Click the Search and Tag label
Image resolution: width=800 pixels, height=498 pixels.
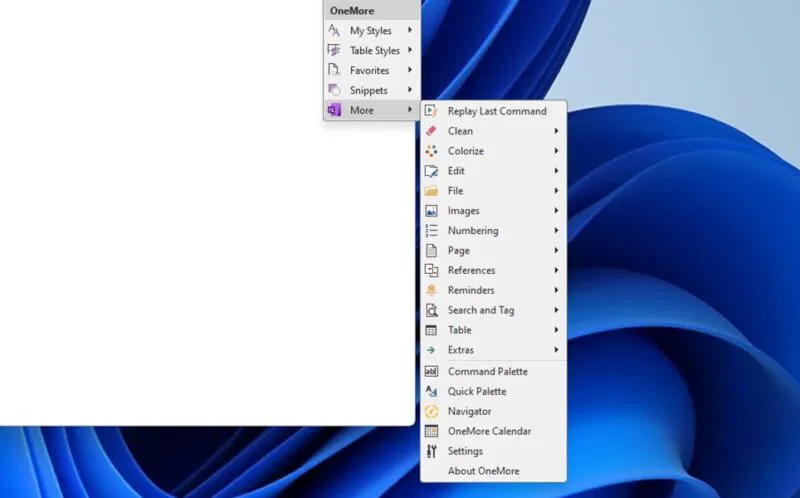point(481,310)
